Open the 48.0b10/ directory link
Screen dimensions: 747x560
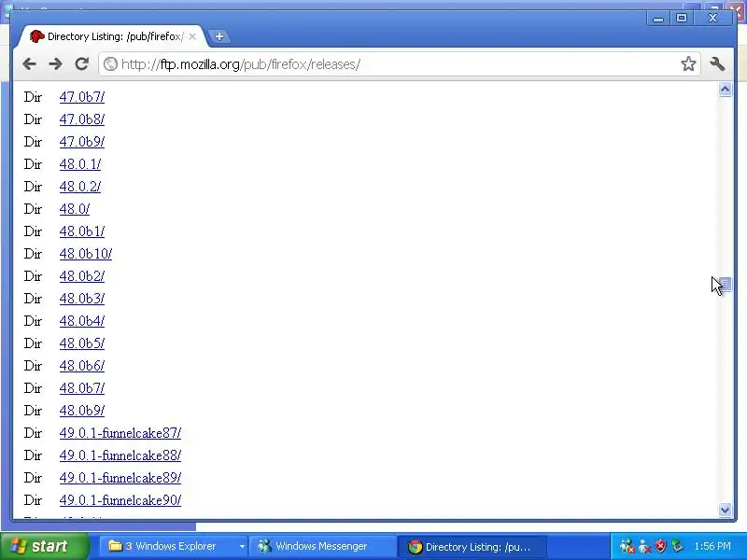(x=86, y=254)
